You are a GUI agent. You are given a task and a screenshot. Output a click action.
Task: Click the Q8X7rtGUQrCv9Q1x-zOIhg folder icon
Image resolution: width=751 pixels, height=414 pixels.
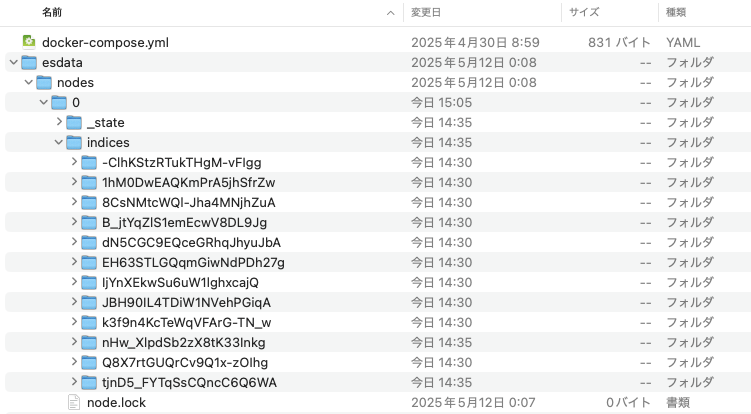click(x=89, y=363)
